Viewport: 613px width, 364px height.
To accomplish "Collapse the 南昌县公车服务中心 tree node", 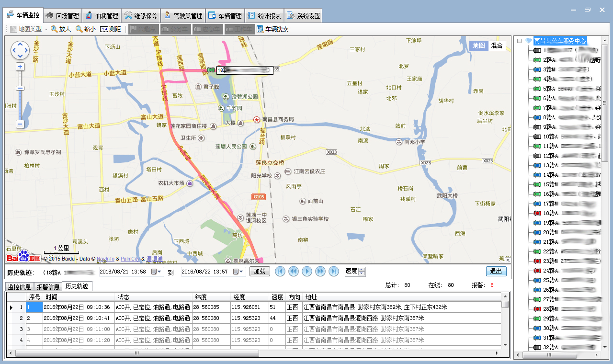I will coord(520,41).
